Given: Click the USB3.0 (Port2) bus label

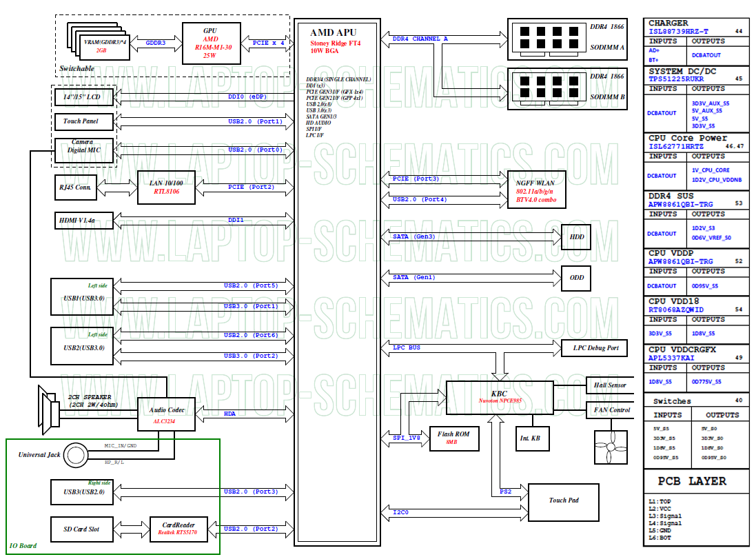Looking at the screenshot, I should pyautogui.click(x=252, y=356).
